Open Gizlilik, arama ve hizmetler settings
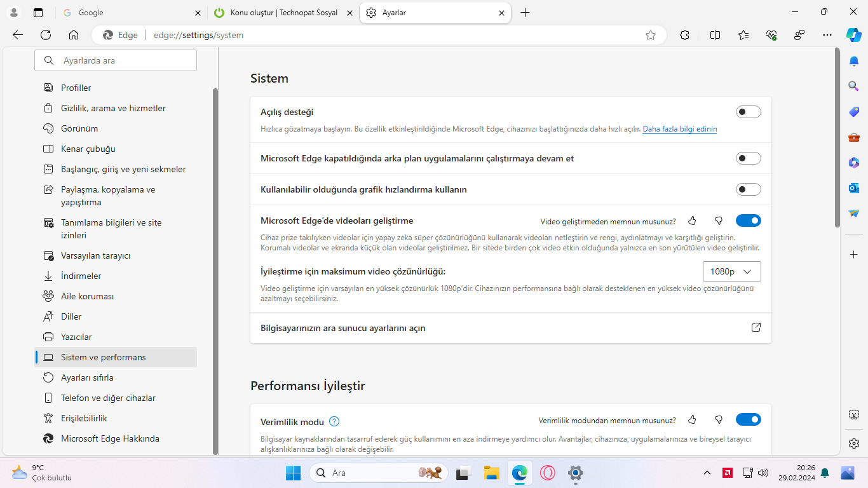 coord(116,108)
